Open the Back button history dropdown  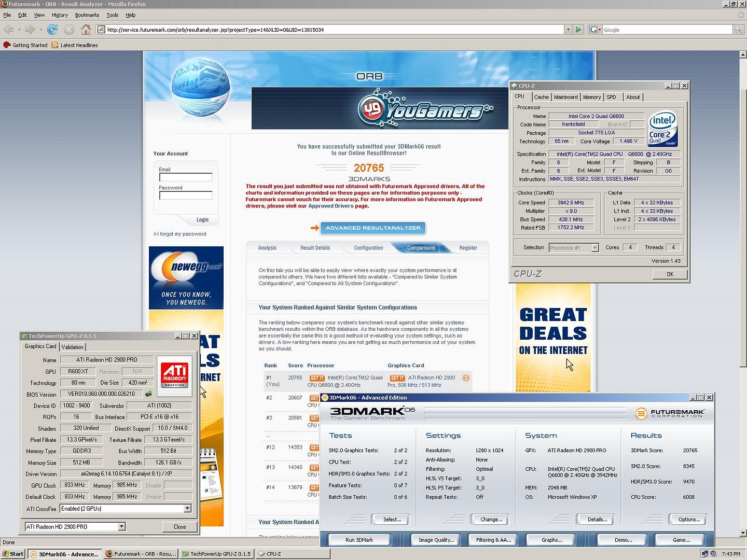click(x=19, y=30)
